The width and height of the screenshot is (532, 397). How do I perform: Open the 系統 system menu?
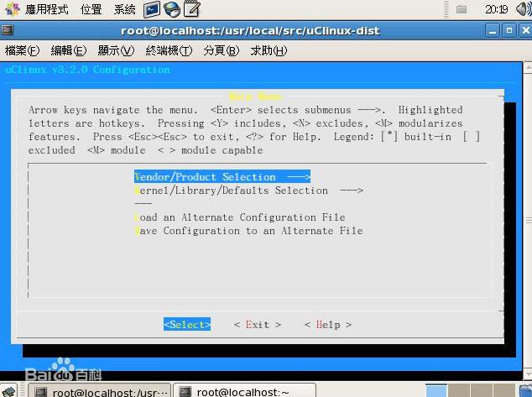tap(124, 9)
